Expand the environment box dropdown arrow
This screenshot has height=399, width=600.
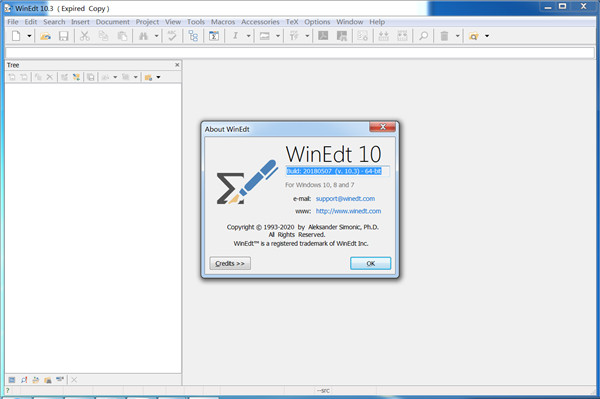coord(278,36)
